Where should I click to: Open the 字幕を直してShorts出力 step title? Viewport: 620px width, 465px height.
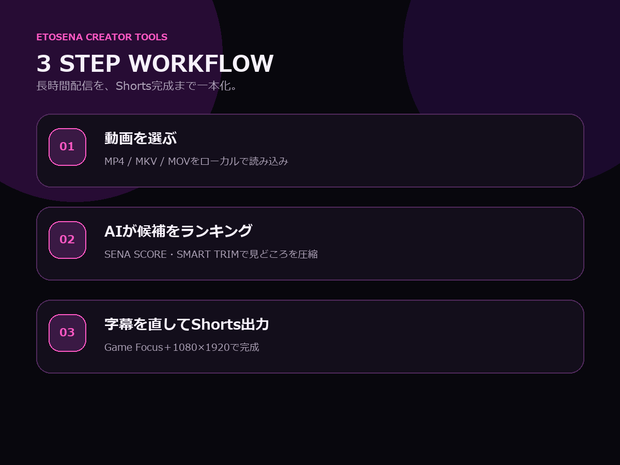pos(187,324)
